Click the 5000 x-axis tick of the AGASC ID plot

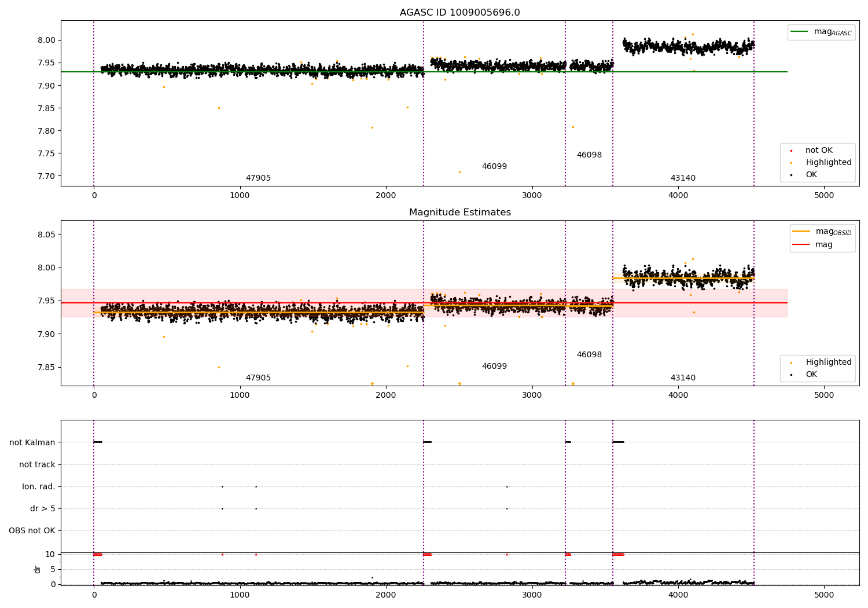[824, 196]
